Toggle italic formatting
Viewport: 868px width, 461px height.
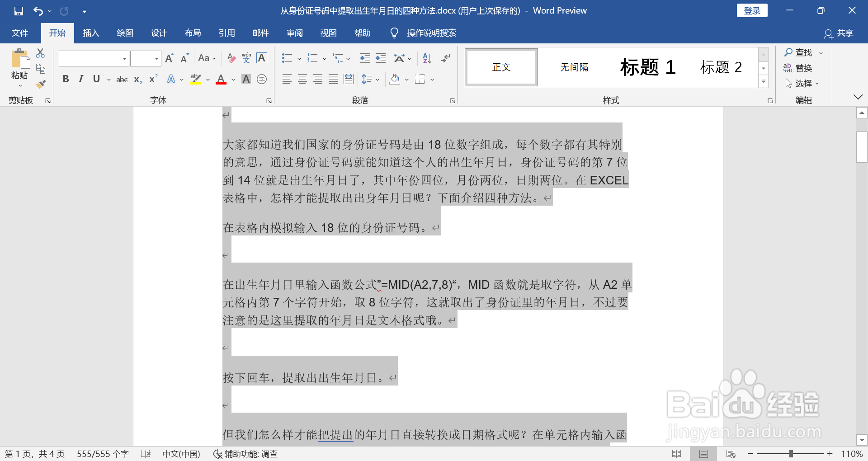[81, 79]
